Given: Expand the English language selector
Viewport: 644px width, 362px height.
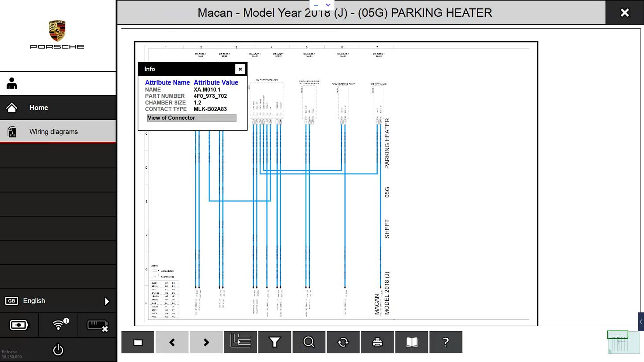Looking at the screenshot, I should (x=106, y=301).
